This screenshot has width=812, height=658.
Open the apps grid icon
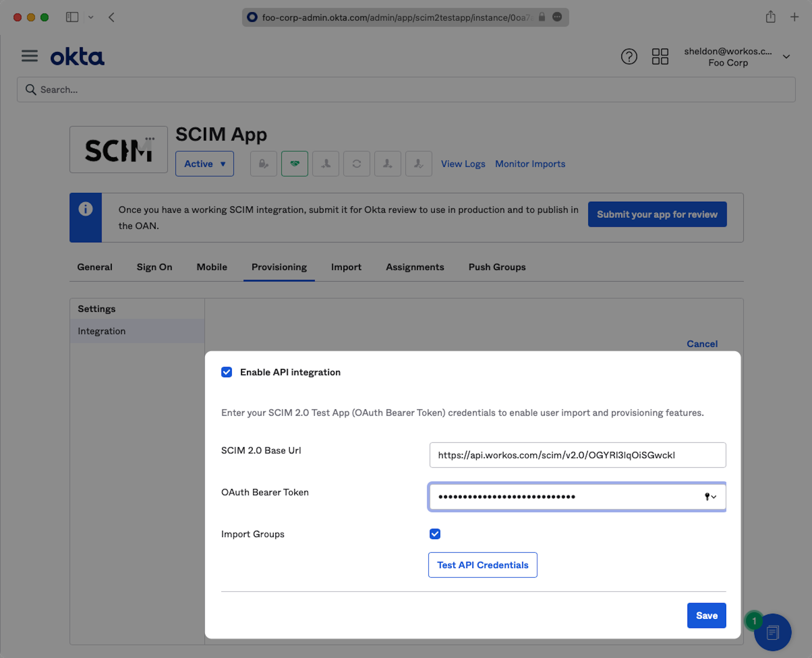(x=660, y=56)
